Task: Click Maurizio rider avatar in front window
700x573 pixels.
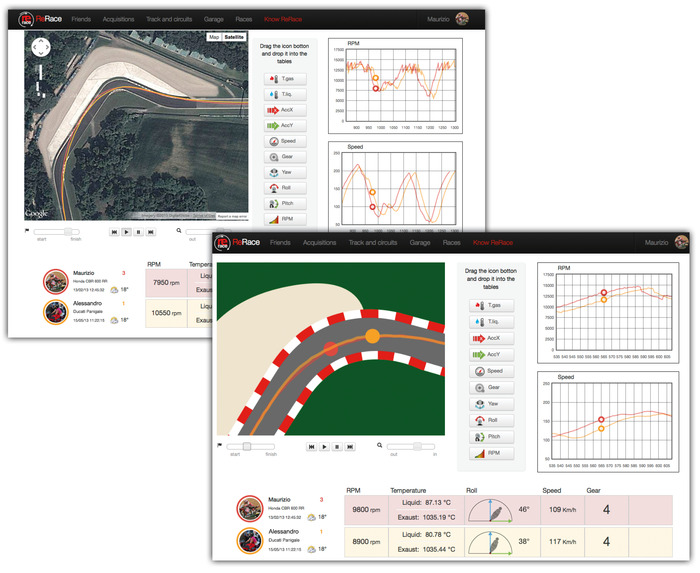Action: click(x=250, y=509)
